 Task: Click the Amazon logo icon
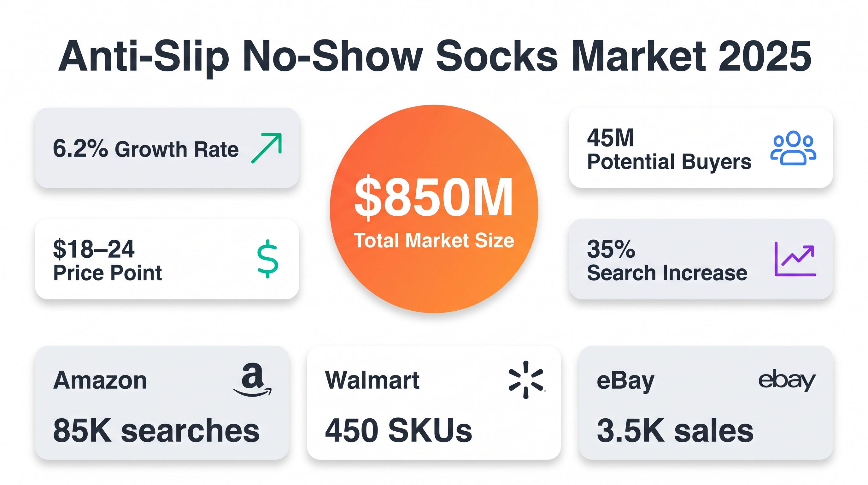click(x=252, y=380)
